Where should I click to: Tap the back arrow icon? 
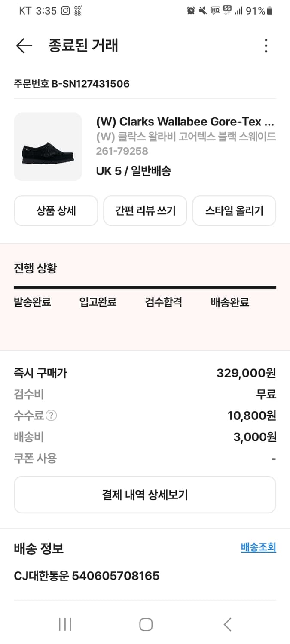click(24, 46)
